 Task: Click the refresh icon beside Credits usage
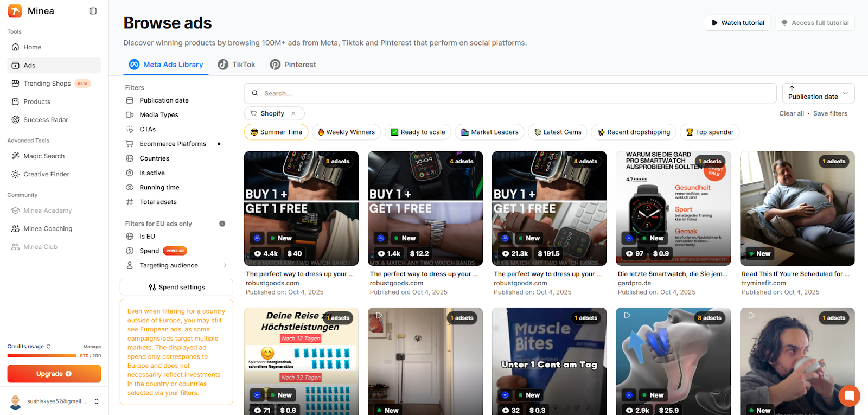(x=49, y=347)
